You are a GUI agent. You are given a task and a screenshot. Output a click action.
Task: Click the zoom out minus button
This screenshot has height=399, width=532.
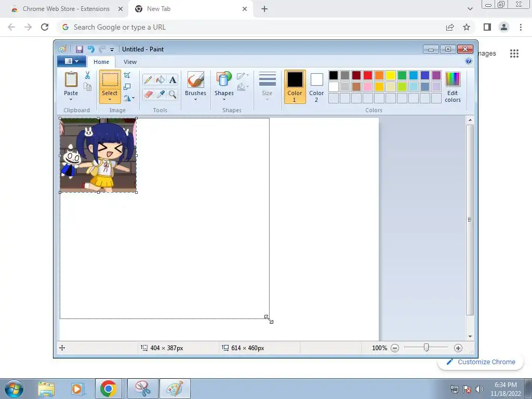tap(395, 348)
